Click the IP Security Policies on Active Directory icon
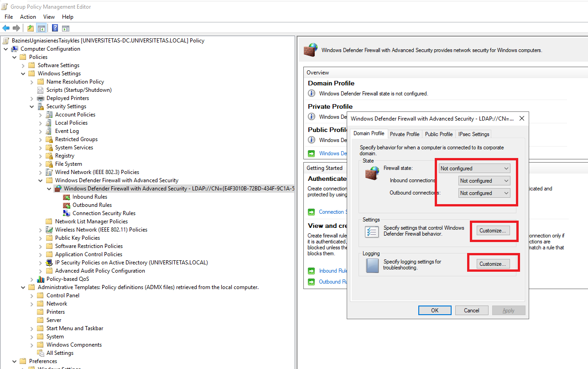 pos(49,263)
